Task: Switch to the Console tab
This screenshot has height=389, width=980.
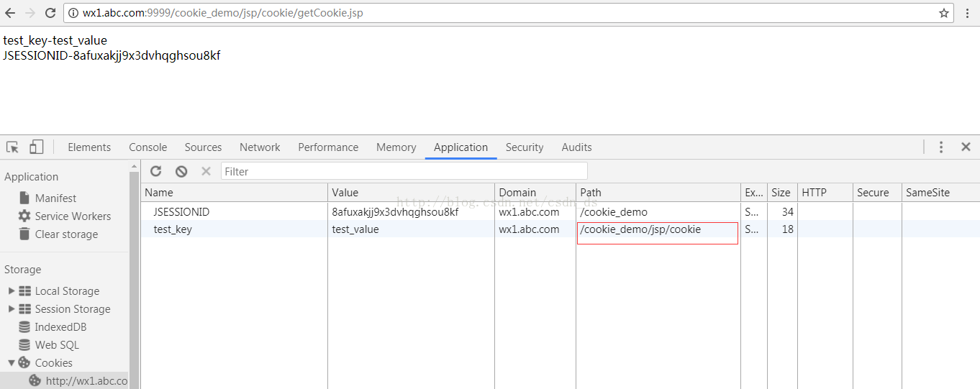Action: click(x=148, y=147)
